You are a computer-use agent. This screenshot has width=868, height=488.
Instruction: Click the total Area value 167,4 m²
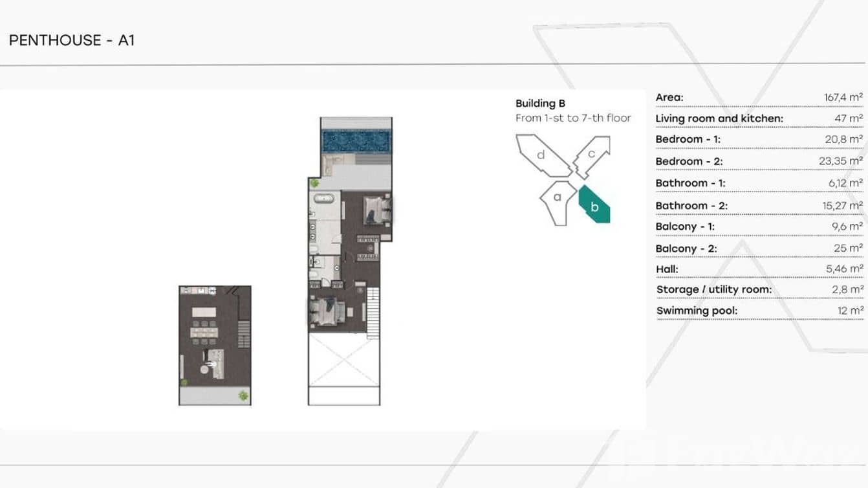(843, 97)
